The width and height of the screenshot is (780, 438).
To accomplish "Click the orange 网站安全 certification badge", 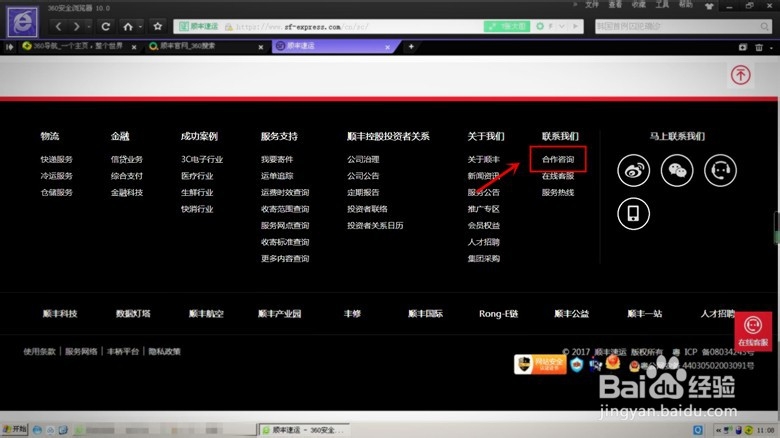I will [x=540, y=364].
